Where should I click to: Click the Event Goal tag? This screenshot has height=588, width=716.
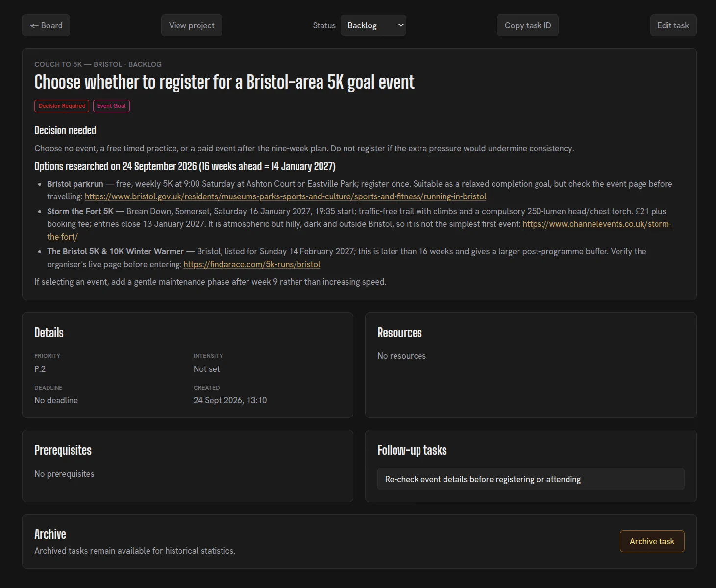111,106
